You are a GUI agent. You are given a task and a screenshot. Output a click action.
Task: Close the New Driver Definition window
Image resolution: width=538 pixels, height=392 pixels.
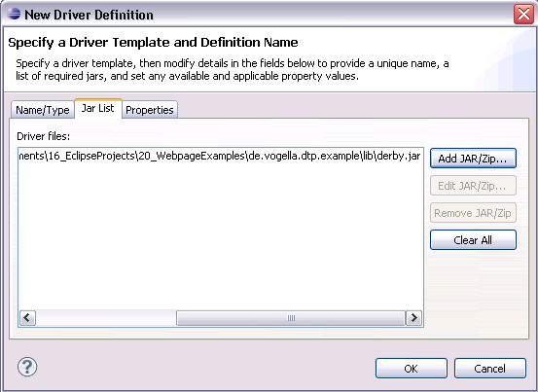click(x=523, y=14)
